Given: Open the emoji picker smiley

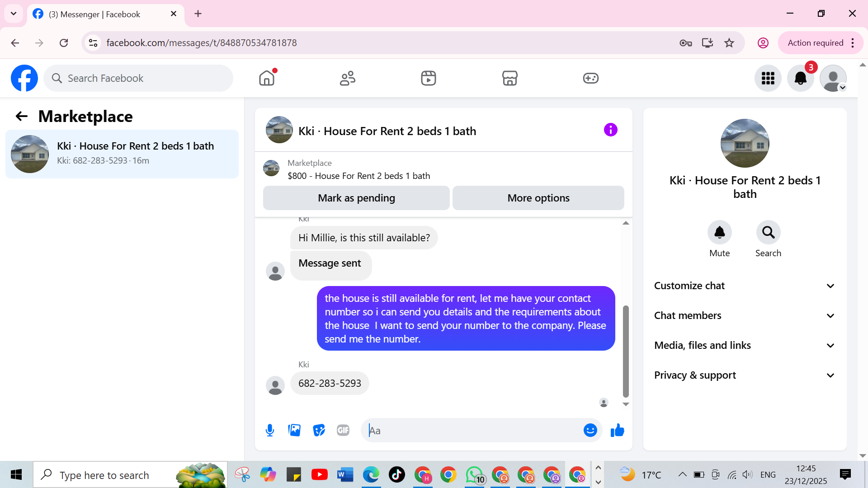Looking at the screenshot, I should (x=590, y=430).
